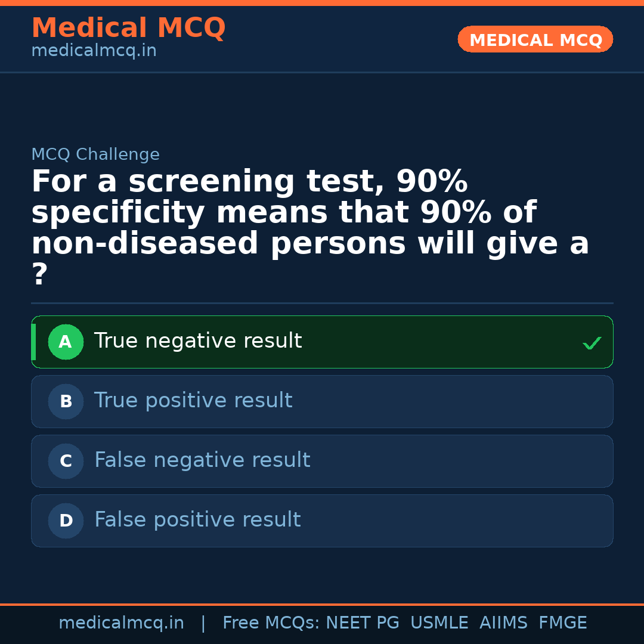Select answer 'True positive result'
644x644 pixels.
tap(193, 400)
